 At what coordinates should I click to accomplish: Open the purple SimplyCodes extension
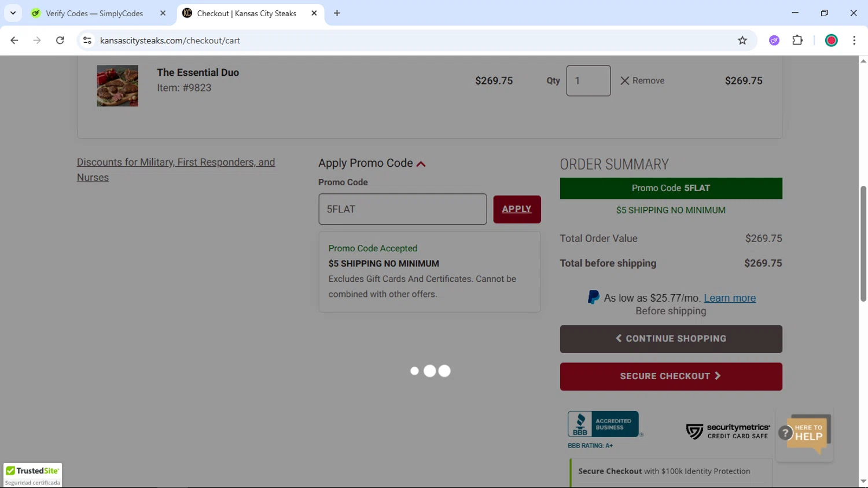point(774,41)
